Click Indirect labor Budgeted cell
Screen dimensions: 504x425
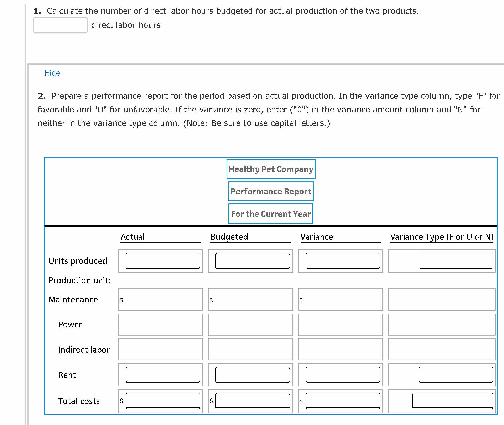pos(250,349)
